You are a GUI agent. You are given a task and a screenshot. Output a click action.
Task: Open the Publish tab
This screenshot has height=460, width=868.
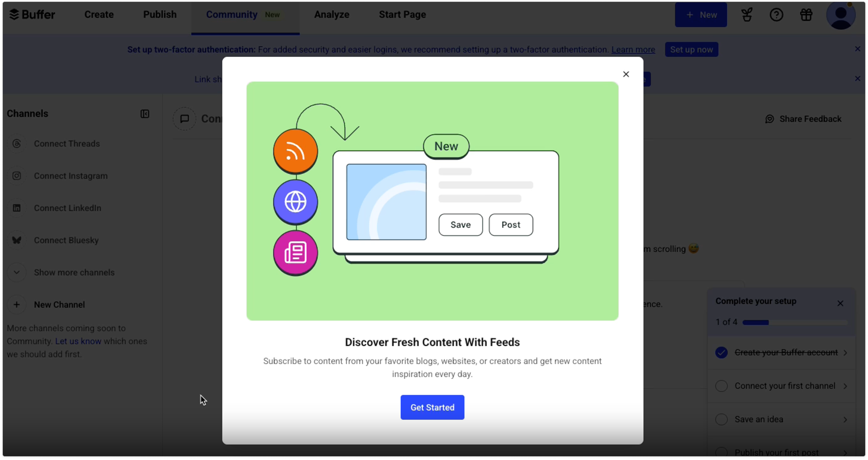(x=160, y=15)
